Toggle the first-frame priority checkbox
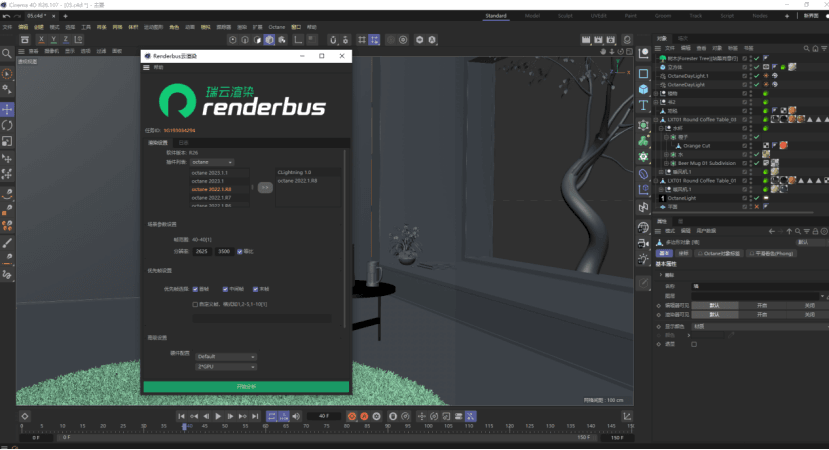 (x=195, y=289)
